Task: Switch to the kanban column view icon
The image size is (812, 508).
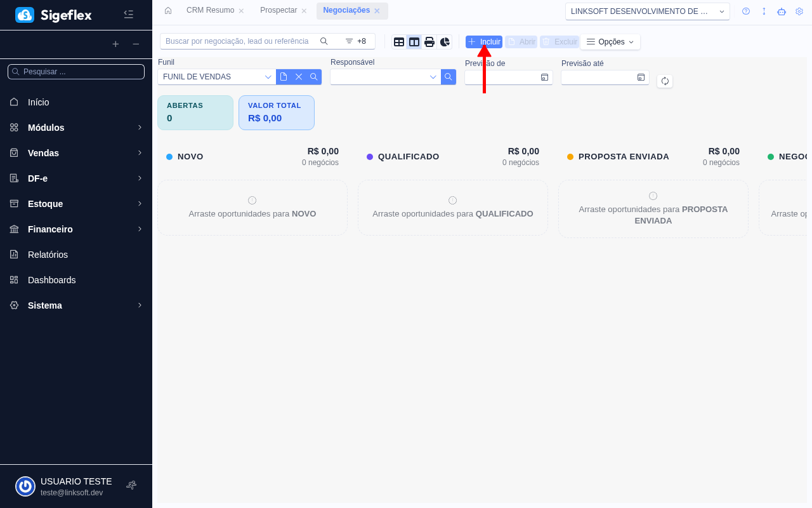Action: (414, 41)
